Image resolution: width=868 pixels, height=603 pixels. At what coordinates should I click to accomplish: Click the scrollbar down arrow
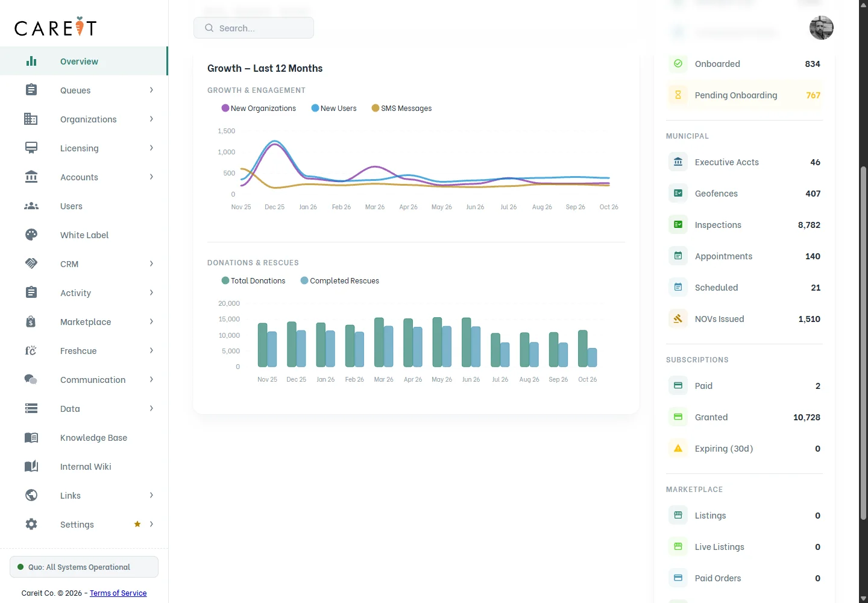click(x=863, y=598)
